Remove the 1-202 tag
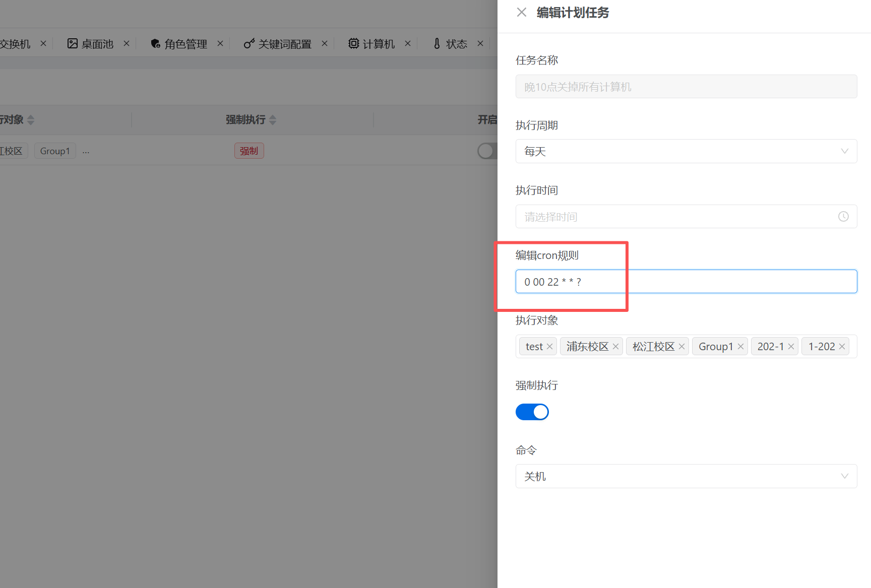871x588 pixels. (x=842, y=347)
